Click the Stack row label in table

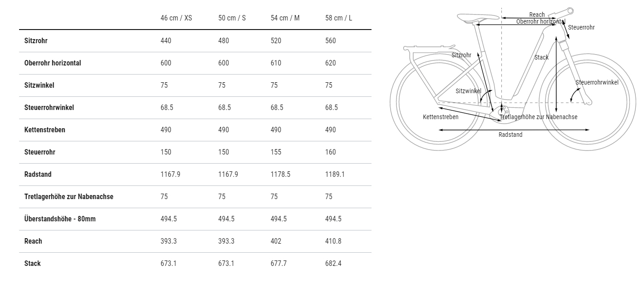[x=32, y=263]
